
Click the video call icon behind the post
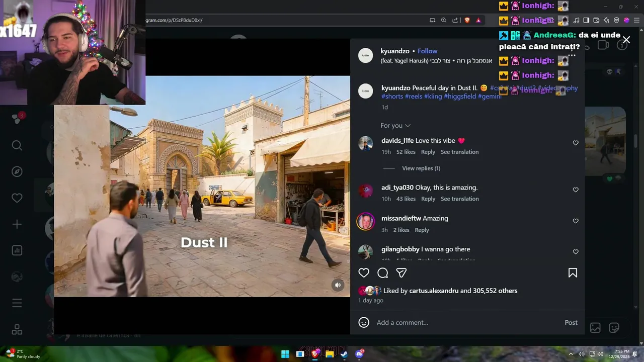click(x=603, y=45)
